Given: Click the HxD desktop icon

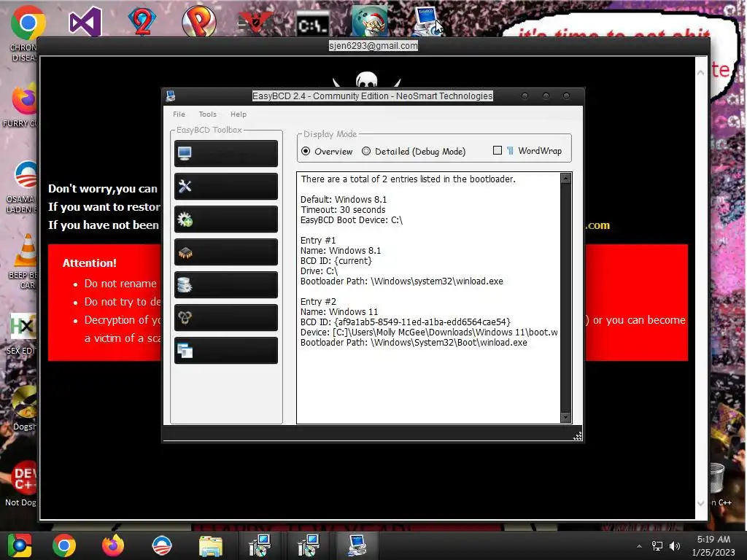Looking at the screenshot, I should (23, 327).
